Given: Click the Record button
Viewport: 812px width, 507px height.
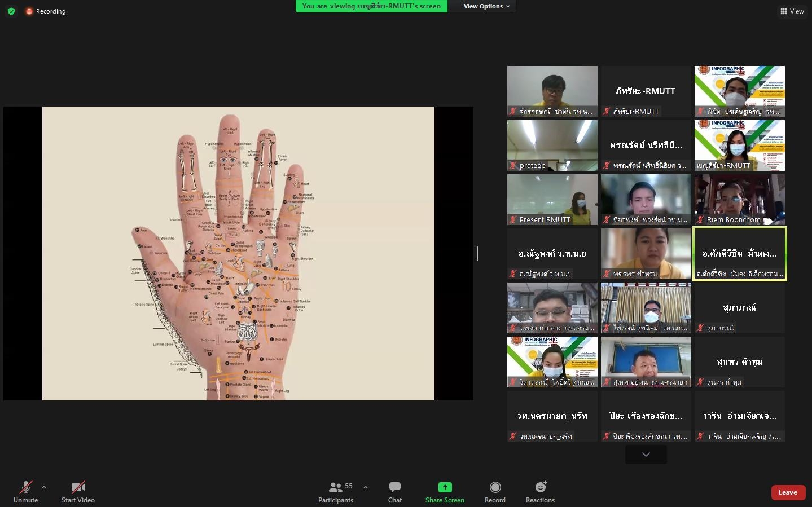Looking at the screenshot, I should pyautogui.click(x=495, y=492).
